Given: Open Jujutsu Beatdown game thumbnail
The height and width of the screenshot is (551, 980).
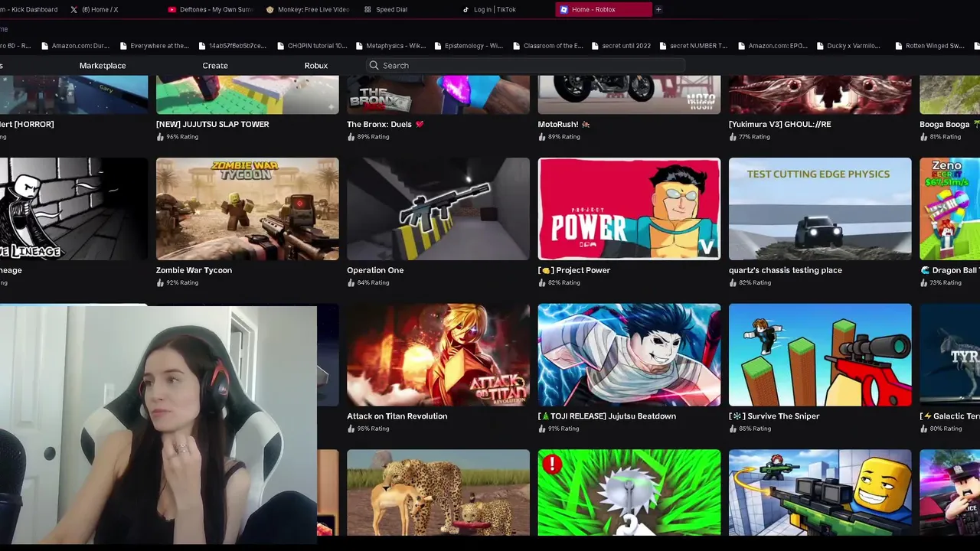Looking at the screenshot, I should click(x=629, y=355).
